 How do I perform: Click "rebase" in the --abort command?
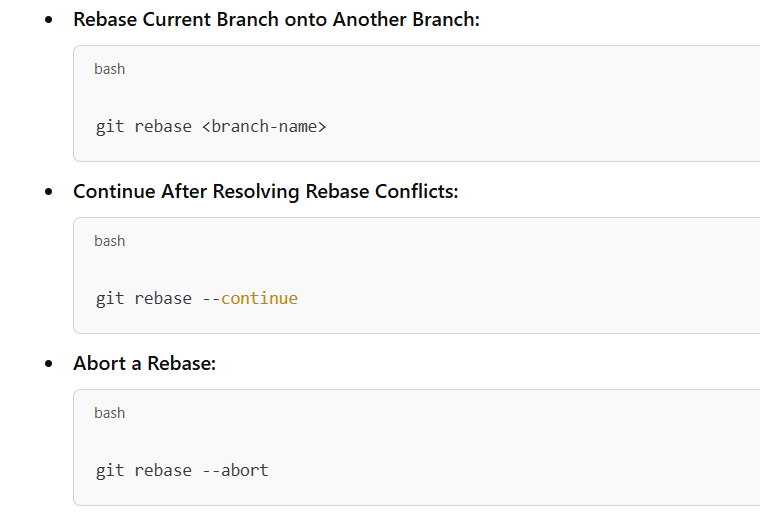pyautogui.click(x=163, y=471)
